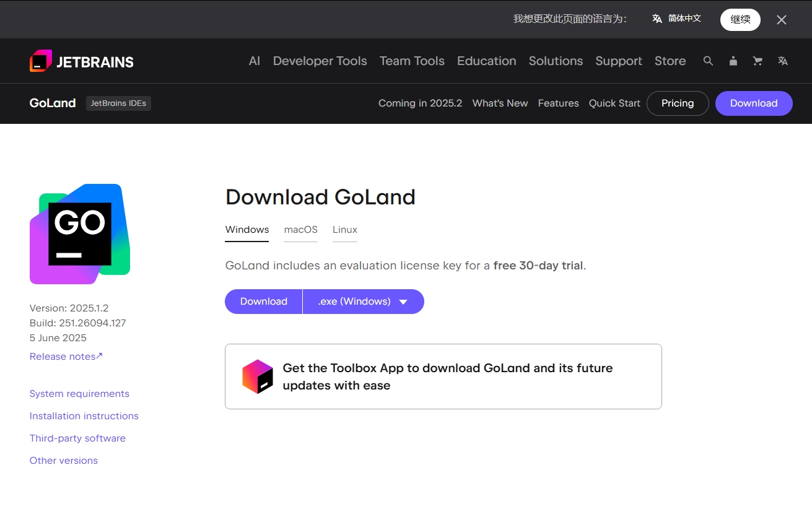The height and width of the screenshot is (527, 812).
Task: Click the Version: 2025.1.2 text
Action: pyautogui.click(x=69, y=308)
